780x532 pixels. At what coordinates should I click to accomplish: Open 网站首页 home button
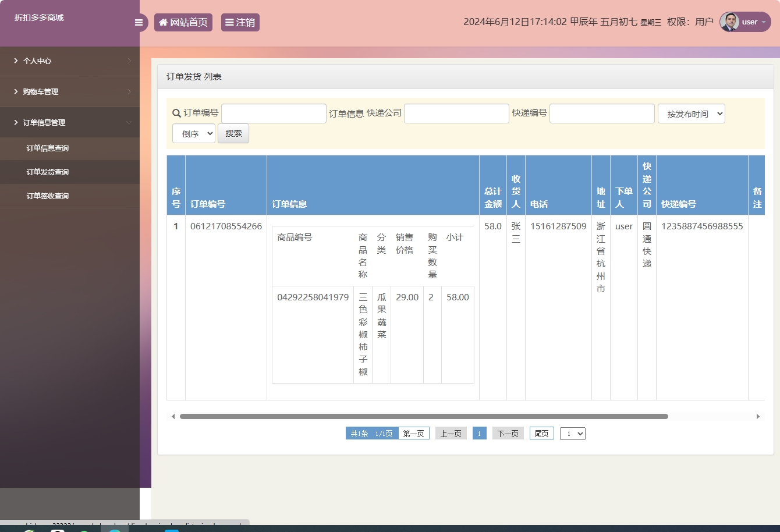[x=183, y=23]
